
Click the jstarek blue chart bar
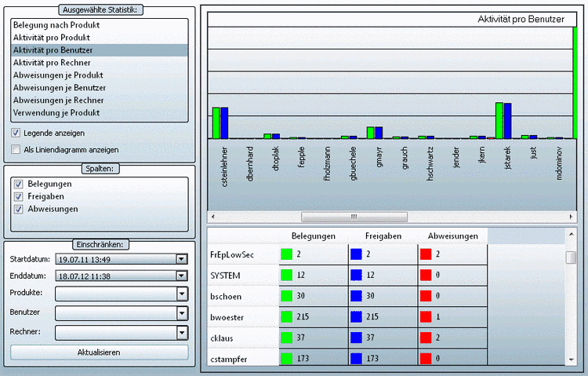point(508,121)
